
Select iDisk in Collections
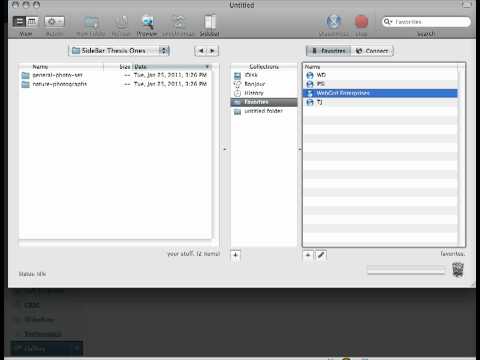(x=264, y=75)
